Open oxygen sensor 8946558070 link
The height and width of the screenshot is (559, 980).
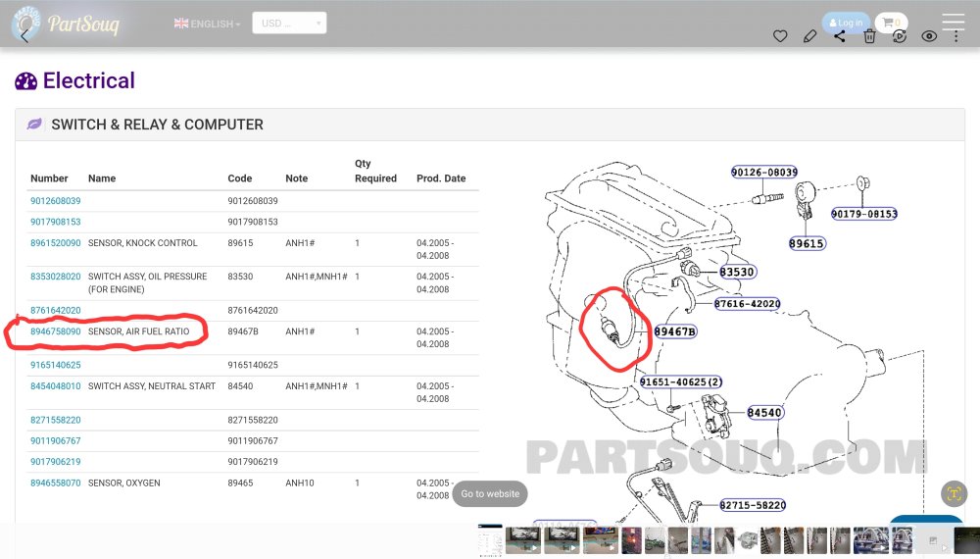pos(56,483)
